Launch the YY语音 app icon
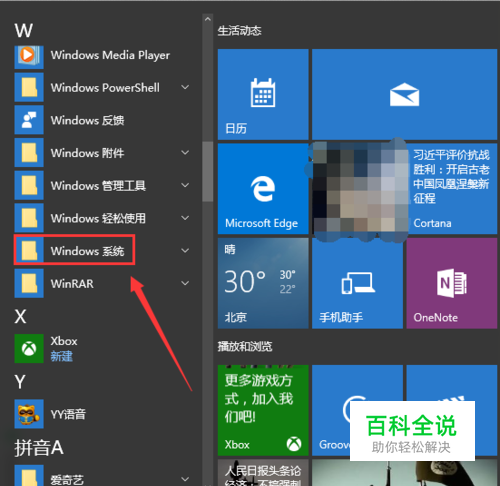 (29, 414)
